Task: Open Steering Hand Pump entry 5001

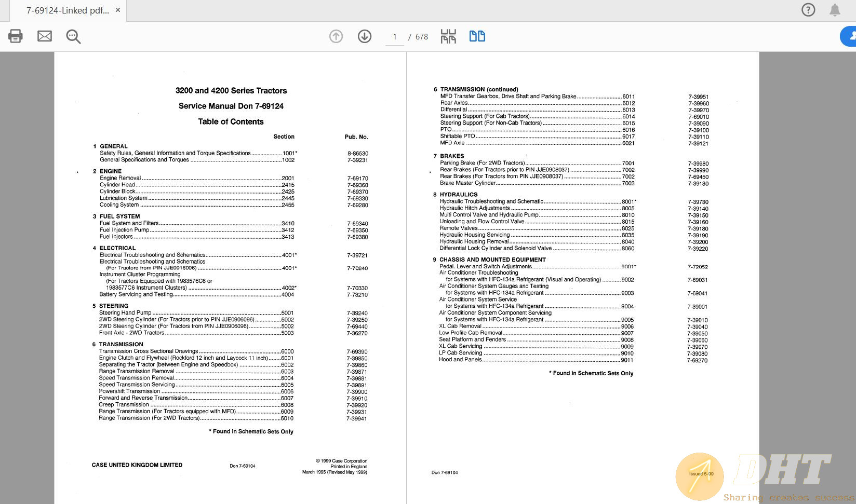Action: (x=125, y=313)
